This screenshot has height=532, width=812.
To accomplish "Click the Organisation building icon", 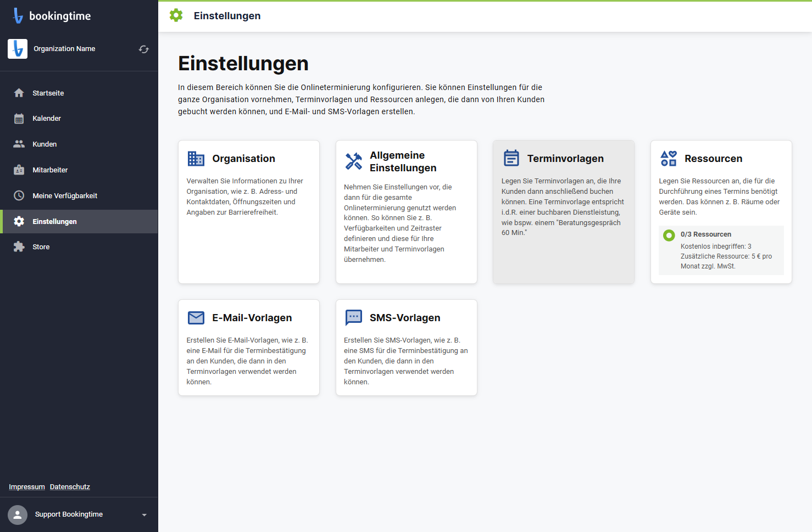I will click(x=196, y=159).
